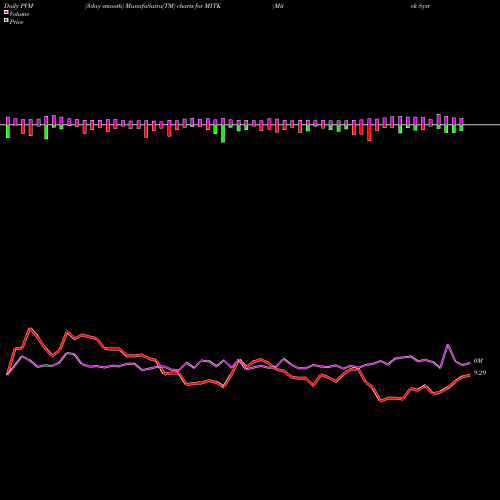500x500 pixels.
Task: Click the 'Volume' legend label
Action: [x=19, y=14]
